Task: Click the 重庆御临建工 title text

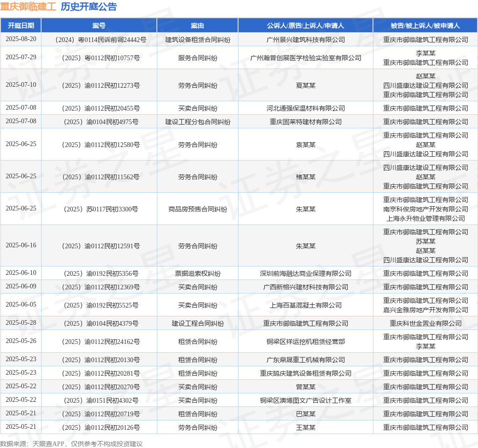Action: point(28,7)
